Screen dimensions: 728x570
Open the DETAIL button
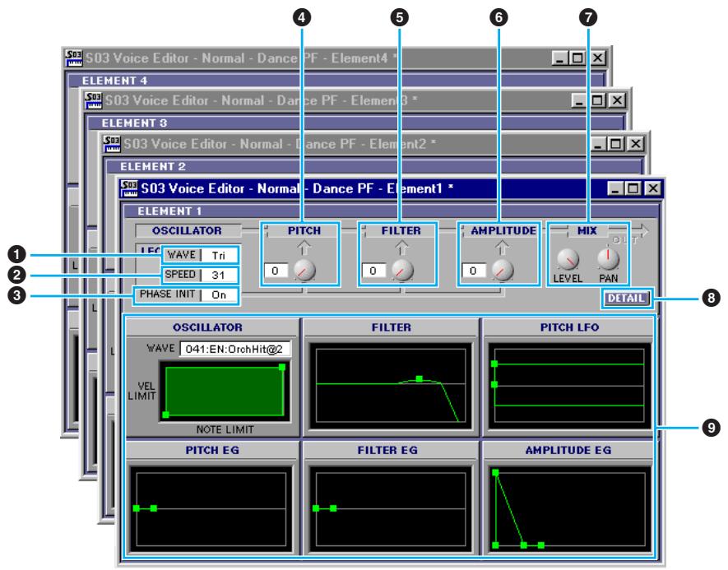pos(626,298)
